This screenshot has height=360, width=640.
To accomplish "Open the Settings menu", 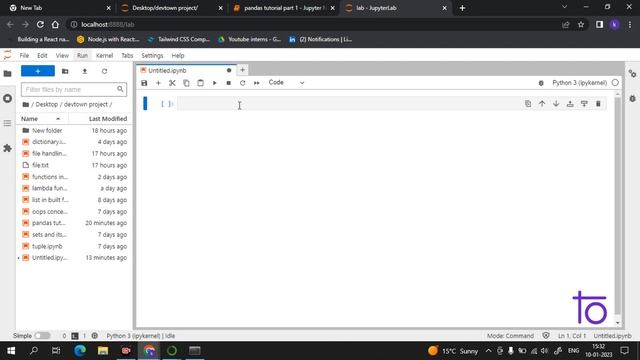I will point(152,56).
